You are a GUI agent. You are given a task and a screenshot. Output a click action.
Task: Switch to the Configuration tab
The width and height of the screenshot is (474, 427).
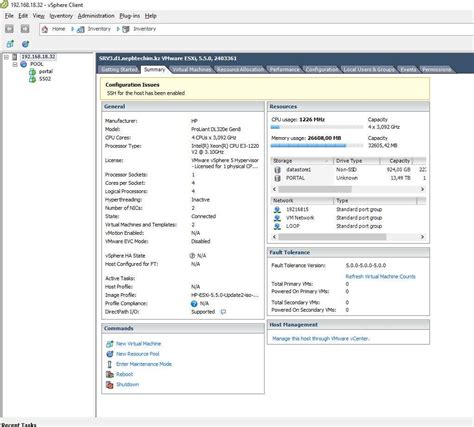(322, 70)
